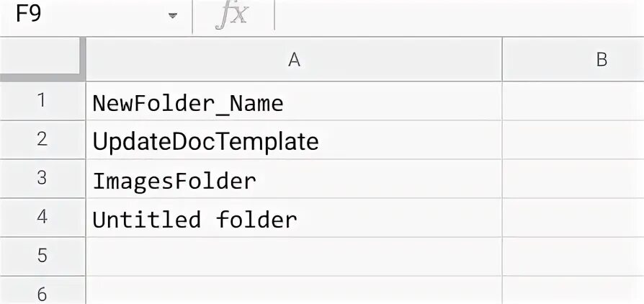Select the ImagesFolder cell
This screenshot has width=644, height=304.
click(294, 179)
